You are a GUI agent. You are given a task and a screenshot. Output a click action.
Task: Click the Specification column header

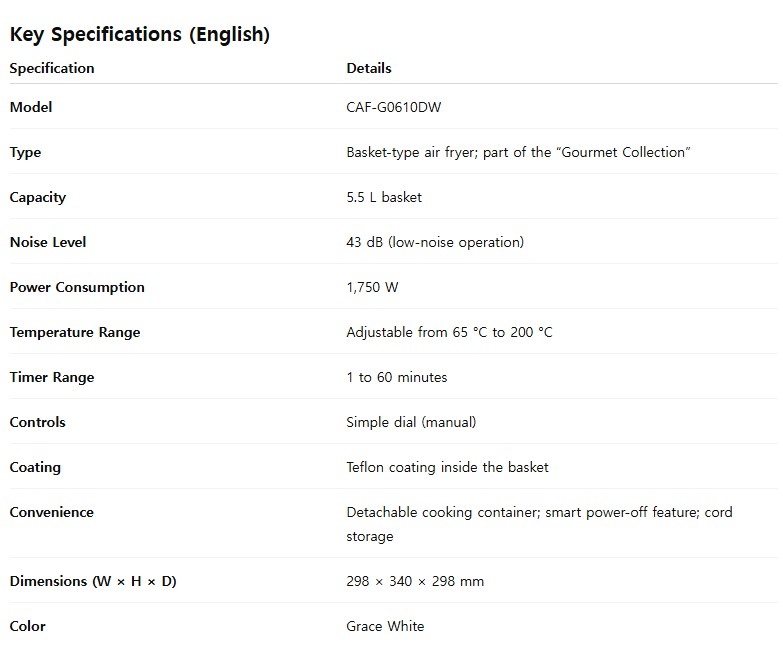click(52, 68)
